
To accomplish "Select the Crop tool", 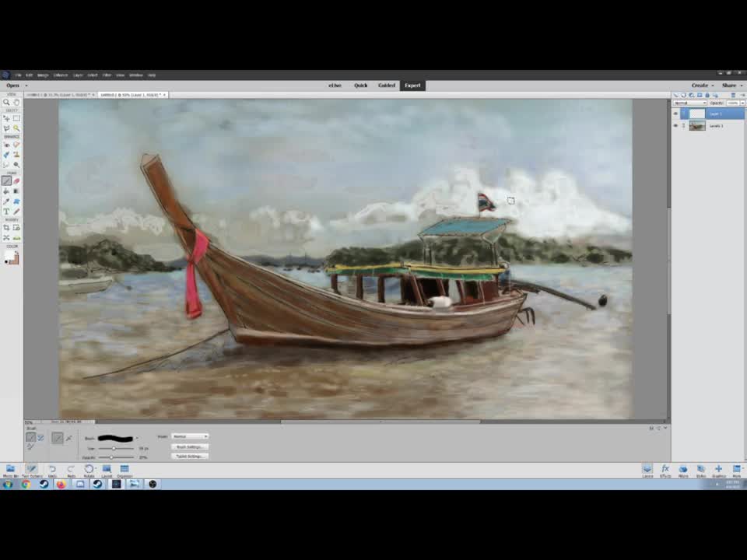I will 6,228.
